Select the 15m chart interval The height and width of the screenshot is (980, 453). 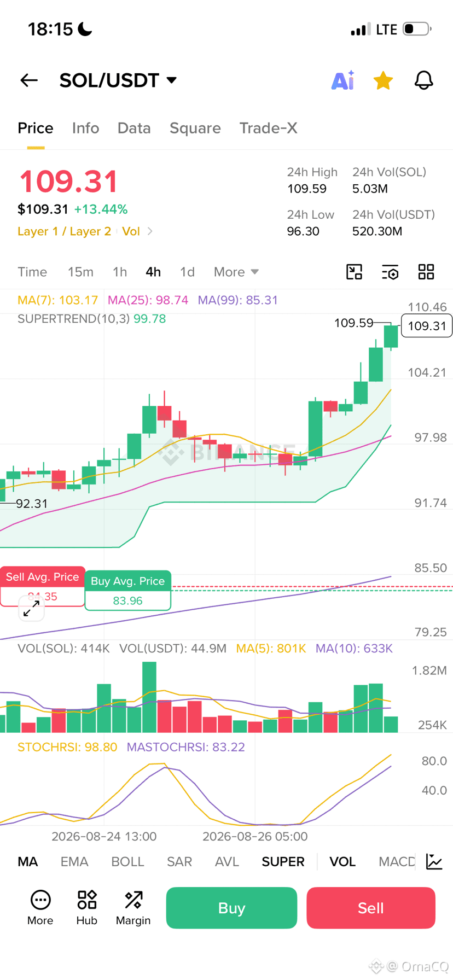(80, 272)
